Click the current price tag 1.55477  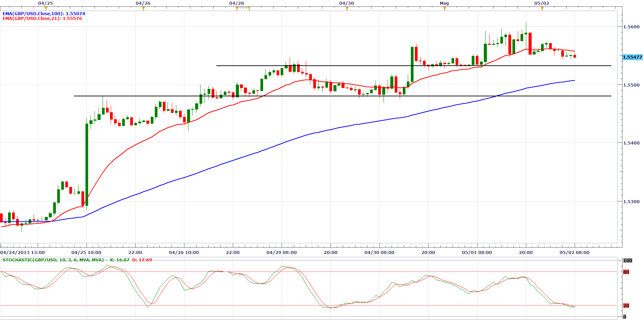(632, 57)
